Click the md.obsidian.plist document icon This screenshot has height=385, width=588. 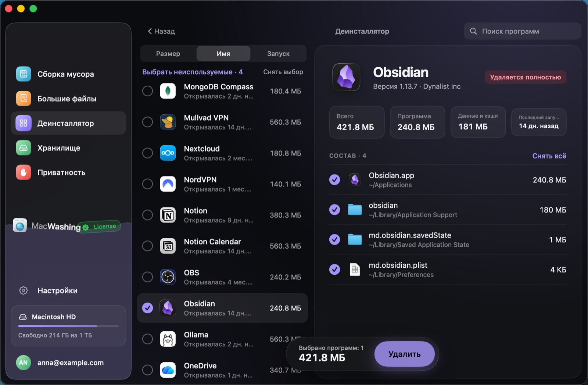point(355,270)
